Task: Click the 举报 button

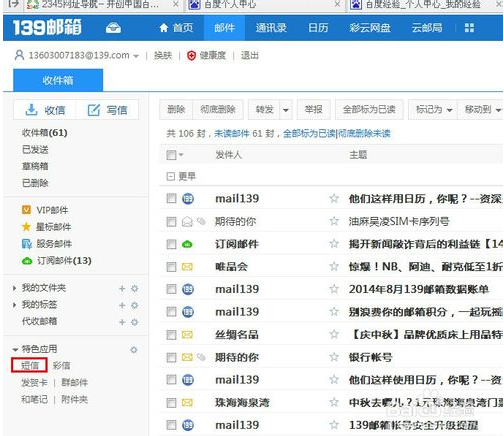Action: coord(314,109)
